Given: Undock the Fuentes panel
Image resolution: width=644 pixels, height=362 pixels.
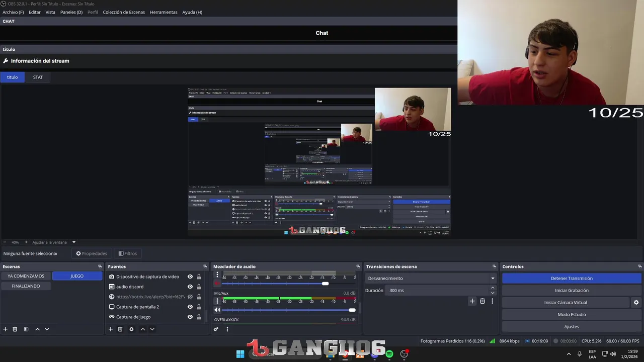Looking at the screenshot, I should 205,266.
